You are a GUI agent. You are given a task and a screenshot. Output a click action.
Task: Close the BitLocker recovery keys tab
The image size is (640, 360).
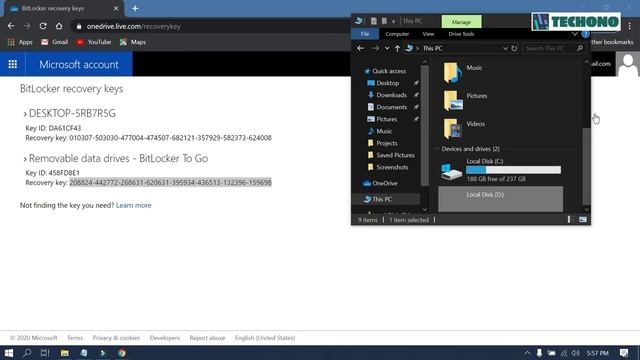[116, 8]
